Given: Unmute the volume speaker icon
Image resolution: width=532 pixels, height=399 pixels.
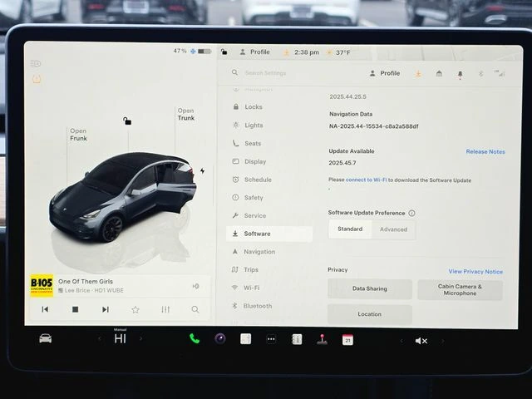Looking at the screenshot, I should point(421,340).
